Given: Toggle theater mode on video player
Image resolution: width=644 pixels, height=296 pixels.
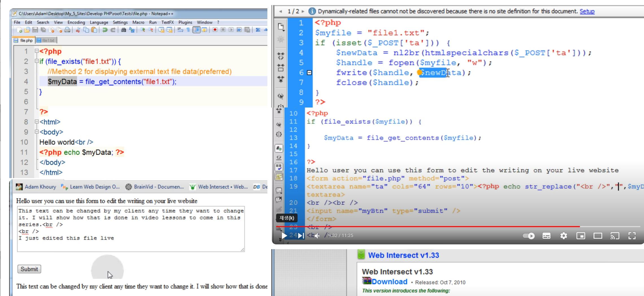Looking at the screenshot, I should [598, 236].
